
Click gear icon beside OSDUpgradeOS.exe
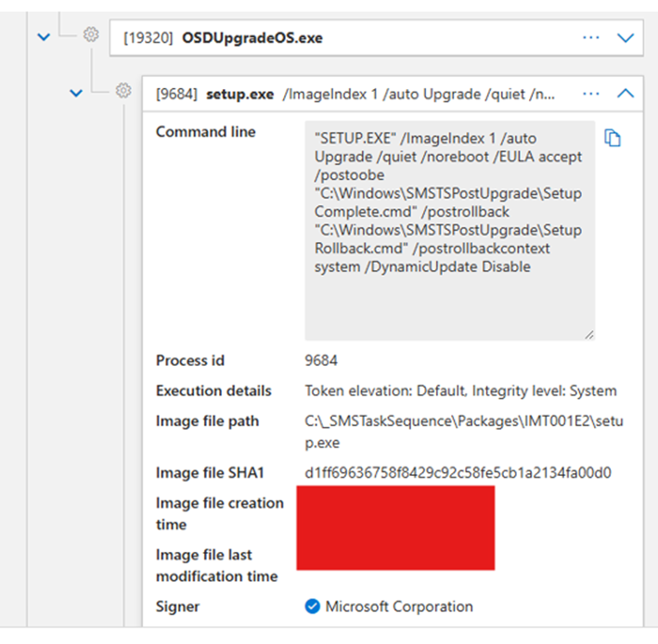pyautogui.click(x=90, y=35)
